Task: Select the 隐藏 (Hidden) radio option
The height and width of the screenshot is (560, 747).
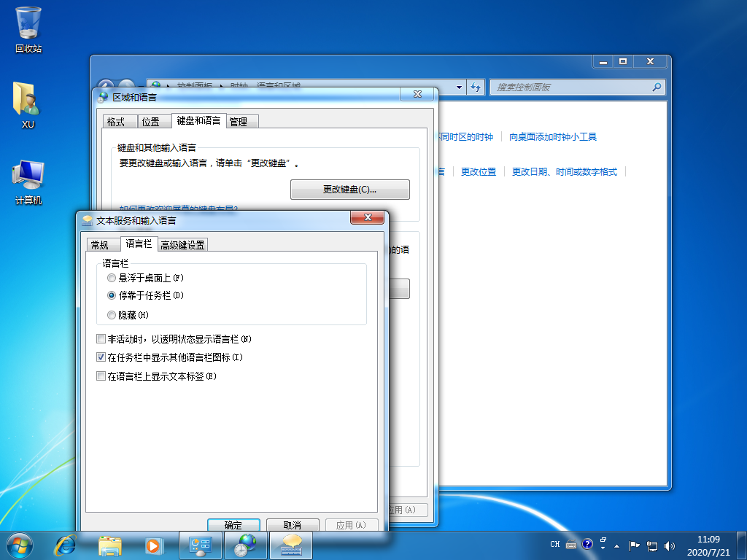Action: (111, 315)
